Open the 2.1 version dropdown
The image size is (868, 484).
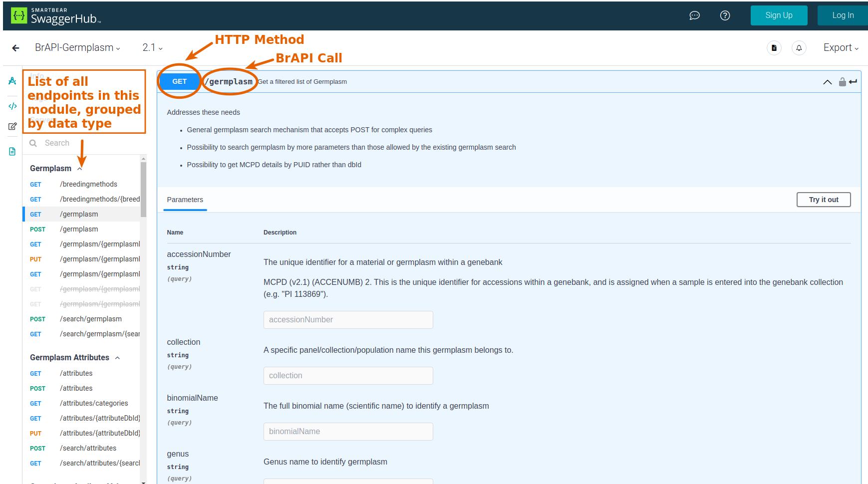(x=152, y=48)
